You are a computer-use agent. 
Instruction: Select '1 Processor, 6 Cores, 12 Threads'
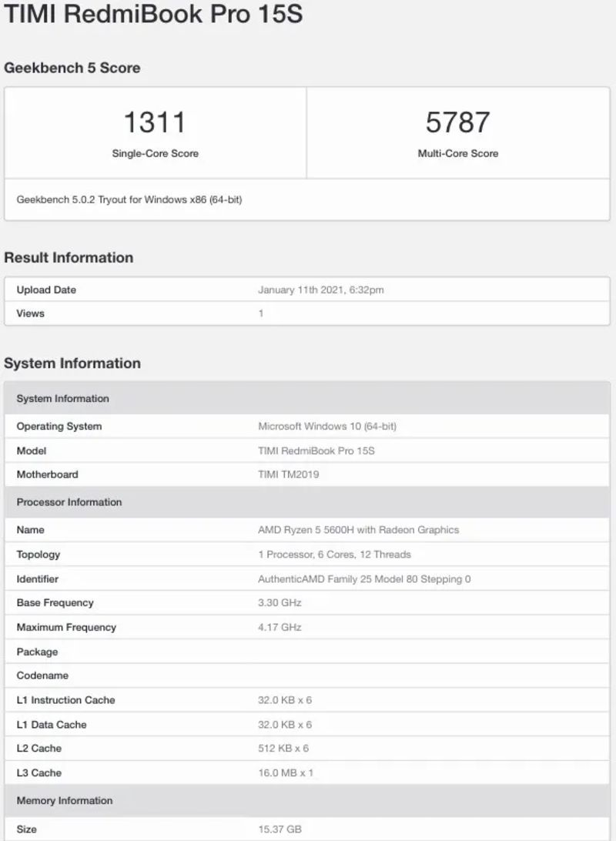(x=334, y=555)
